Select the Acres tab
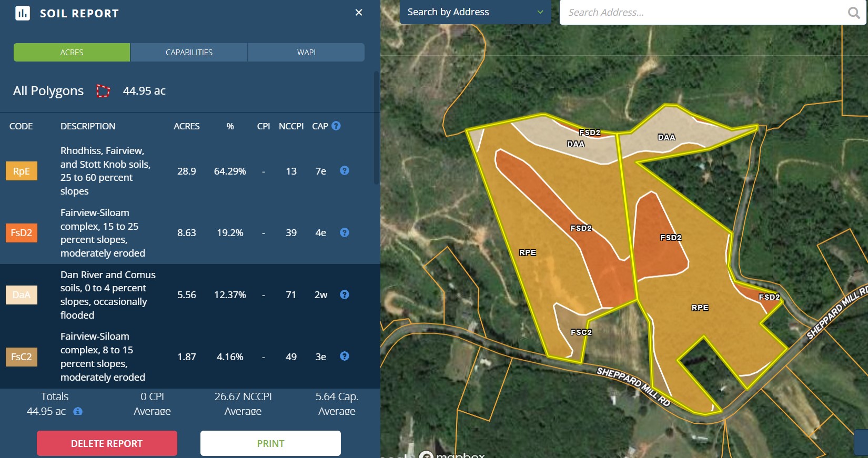The height and width of the screenshot is (458, 868). [72, 53]
